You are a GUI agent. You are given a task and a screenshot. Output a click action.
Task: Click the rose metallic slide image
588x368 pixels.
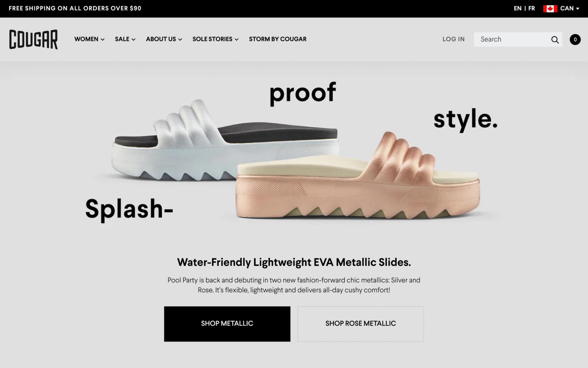357,177
